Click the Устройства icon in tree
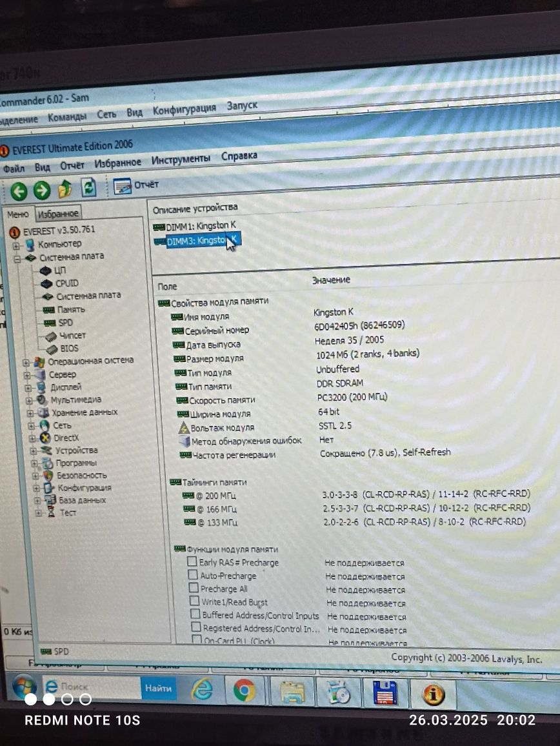This screenshot has width=560, height=746. click(x=46, y=450)
